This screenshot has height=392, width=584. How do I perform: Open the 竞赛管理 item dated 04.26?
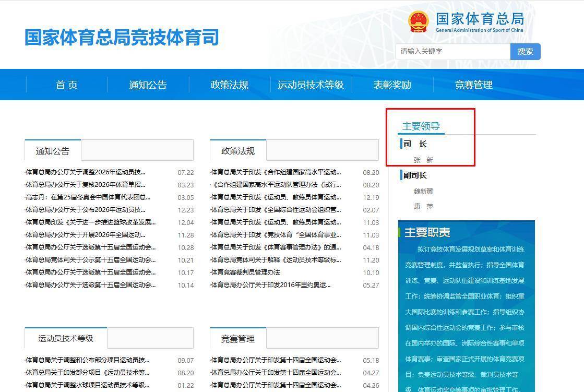coord(276,385)
